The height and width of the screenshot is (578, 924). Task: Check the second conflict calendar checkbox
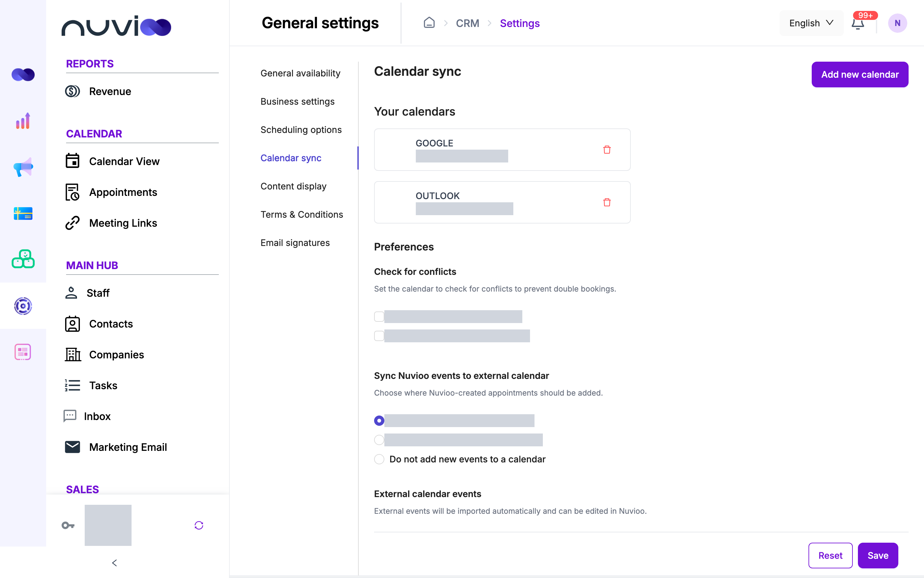[x=379, y=336]
